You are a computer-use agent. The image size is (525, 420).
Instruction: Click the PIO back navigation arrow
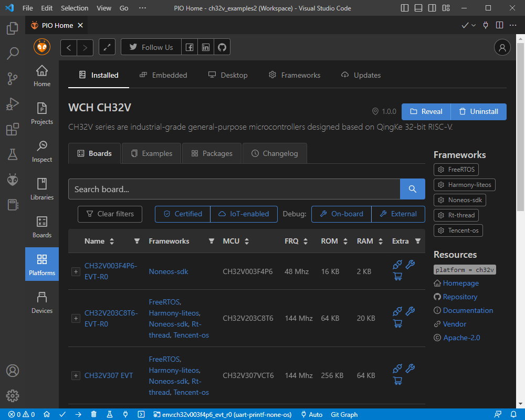(x=69, y=48)
